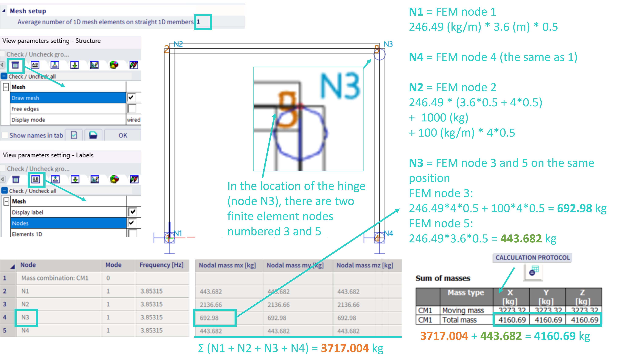Check the Elements 1D checkbox
620x364 pixels.
(133, 233)
